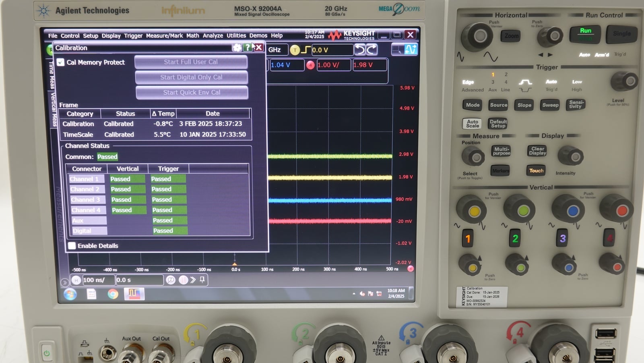
Task: Click the undo arrow icon near the trigger controls
Action: point(360,50)
